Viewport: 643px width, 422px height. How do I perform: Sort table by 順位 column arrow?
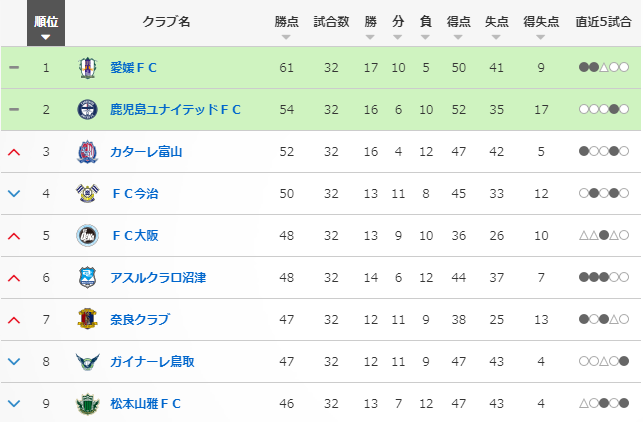coord(46,38)
